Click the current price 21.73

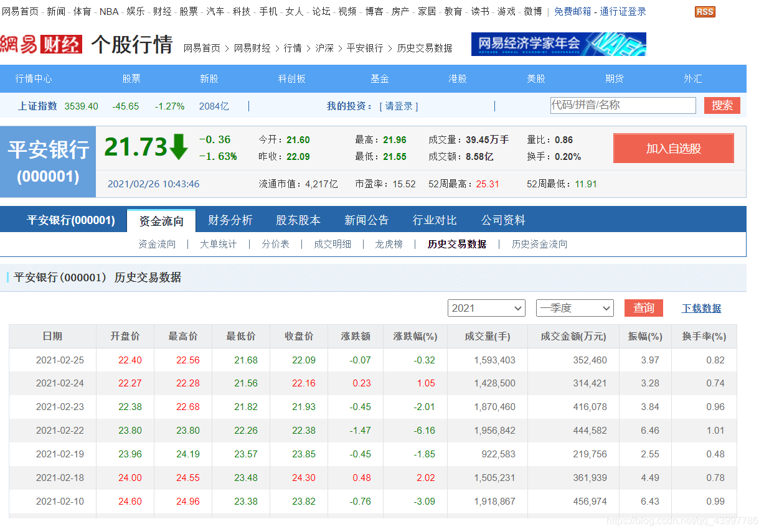point(136,147)
